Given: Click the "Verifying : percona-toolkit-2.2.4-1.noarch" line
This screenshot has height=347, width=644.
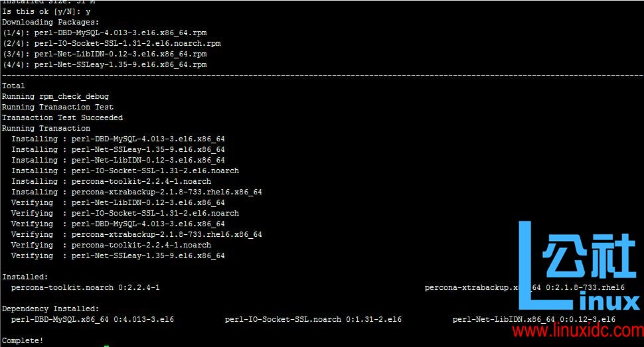Looking at the screenshot, I should (x=111, y=245).
